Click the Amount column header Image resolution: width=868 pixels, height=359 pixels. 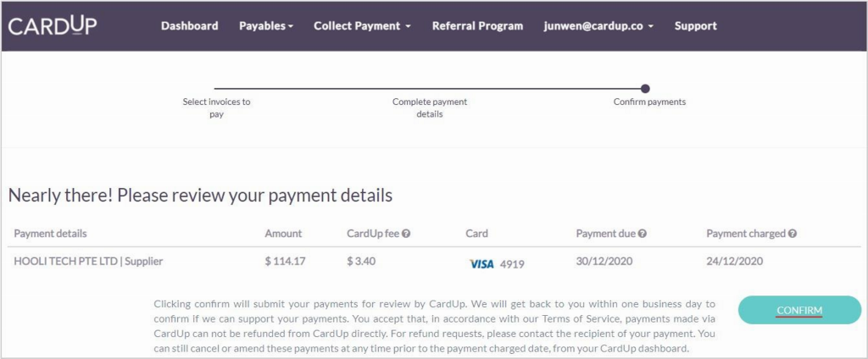pyautogui.click(x=283, y=234)
